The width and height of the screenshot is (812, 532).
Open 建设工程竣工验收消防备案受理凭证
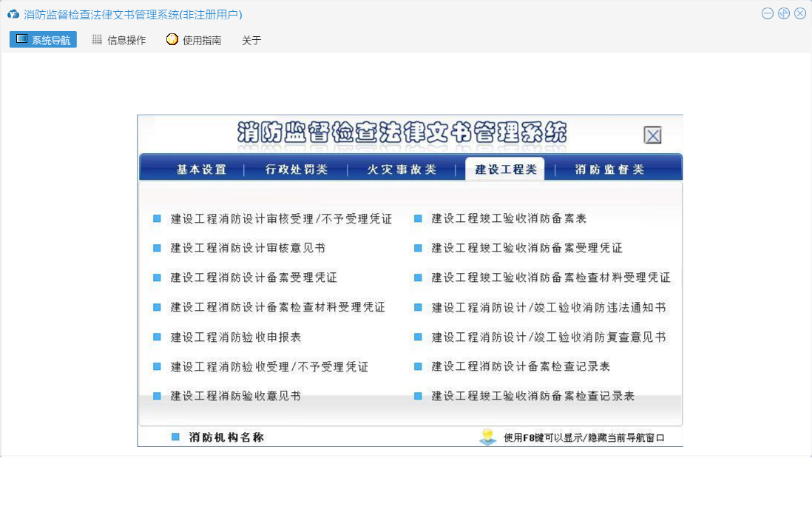click(x=527, y=248)
